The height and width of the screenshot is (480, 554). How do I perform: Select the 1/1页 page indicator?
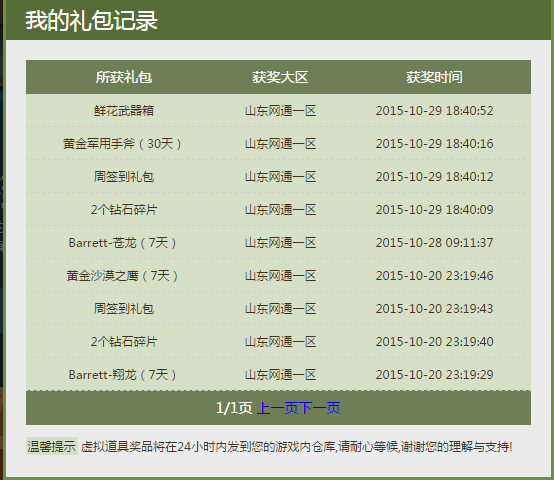[x=234, y=408]
